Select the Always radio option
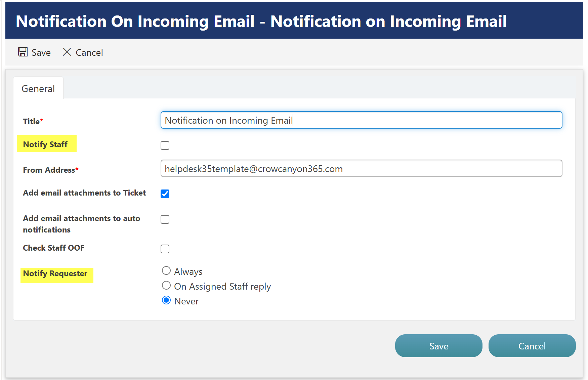 tap(166, 271)
